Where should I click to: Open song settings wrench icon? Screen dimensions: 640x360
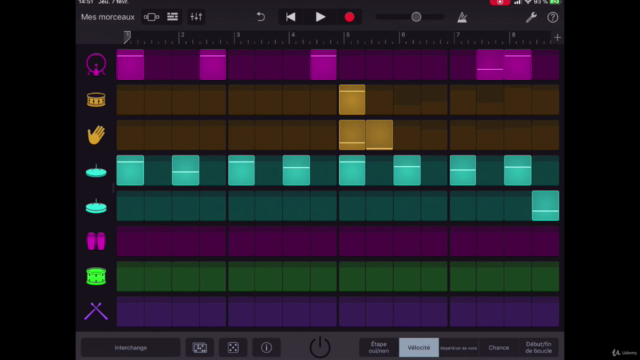[x=531, y=17]
